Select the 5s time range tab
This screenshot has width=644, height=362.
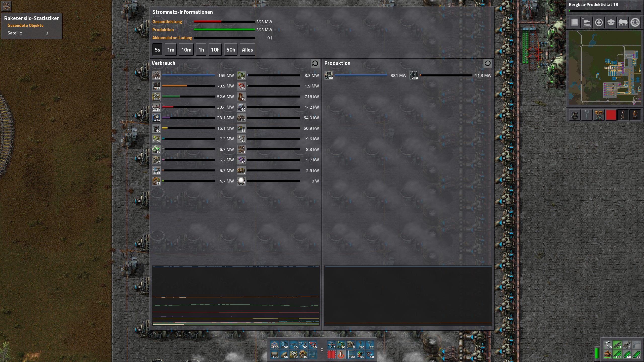pos(157,50)
